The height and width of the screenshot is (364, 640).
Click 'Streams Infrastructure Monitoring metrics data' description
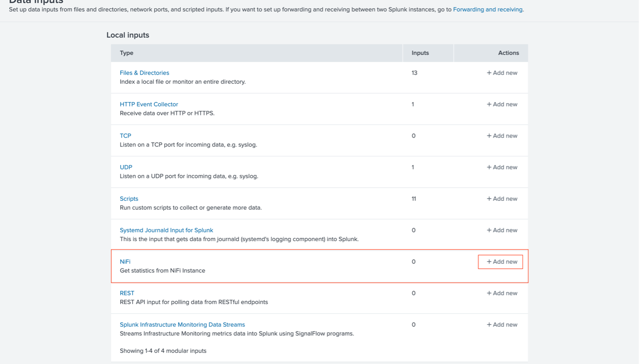[x=237, y=334]
